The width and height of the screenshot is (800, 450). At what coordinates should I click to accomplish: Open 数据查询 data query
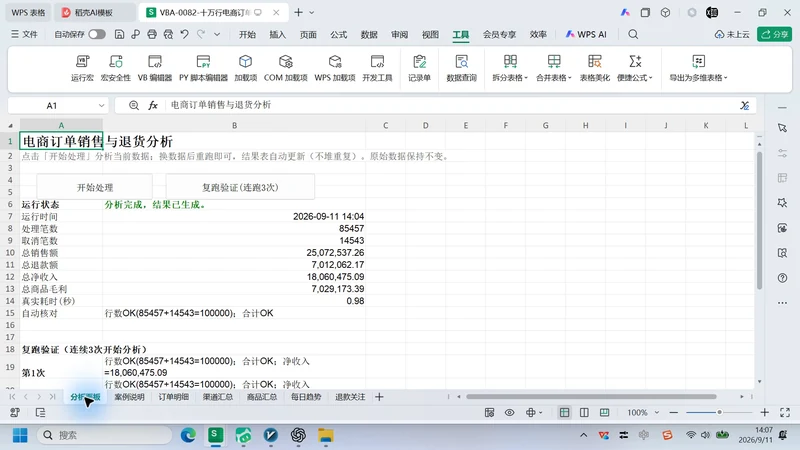coord(461,68)
